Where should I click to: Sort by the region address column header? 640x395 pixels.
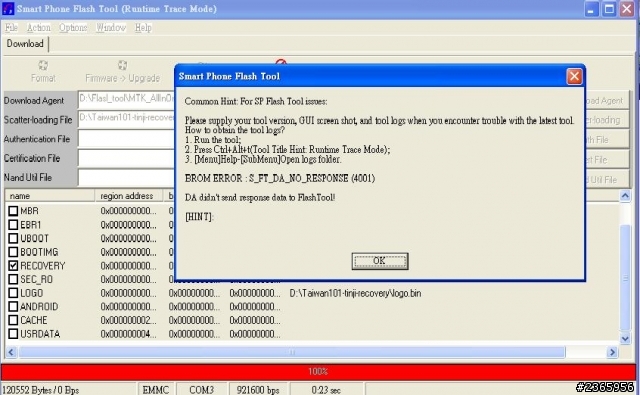coord(129,196)
